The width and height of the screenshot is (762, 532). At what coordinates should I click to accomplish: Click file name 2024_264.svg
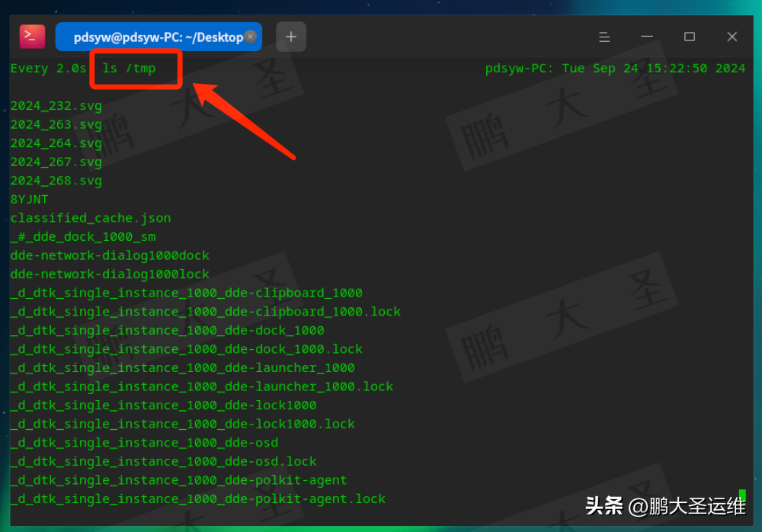(56, 143)
